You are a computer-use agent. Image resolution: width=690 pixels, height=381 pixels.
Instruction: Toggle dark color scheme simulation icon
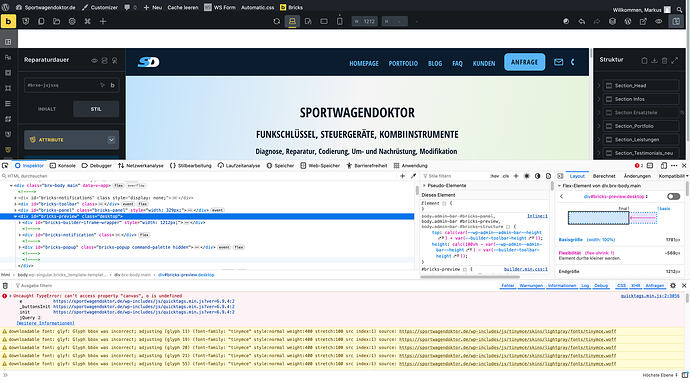click(537, 176)
